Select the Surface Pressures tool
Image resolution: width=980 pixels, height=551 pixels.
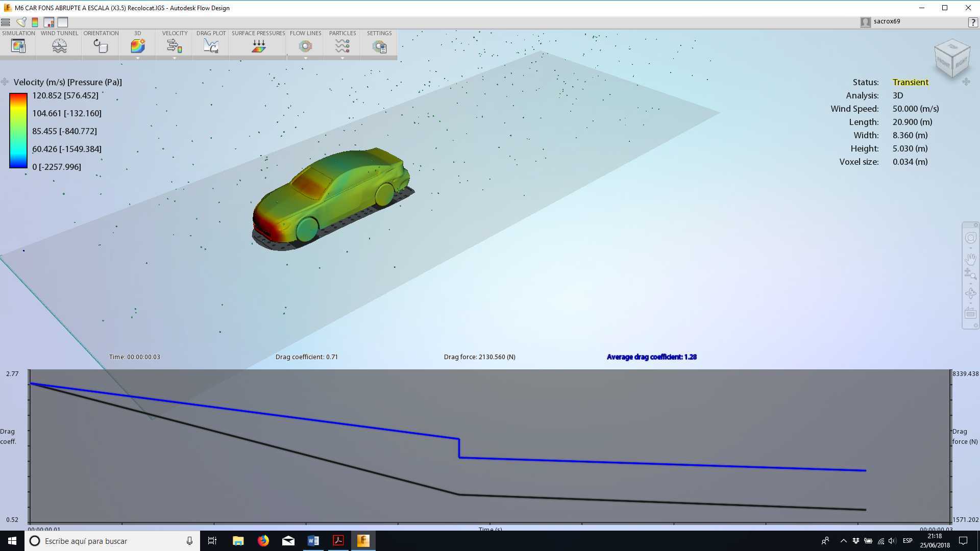click(258, 46)
